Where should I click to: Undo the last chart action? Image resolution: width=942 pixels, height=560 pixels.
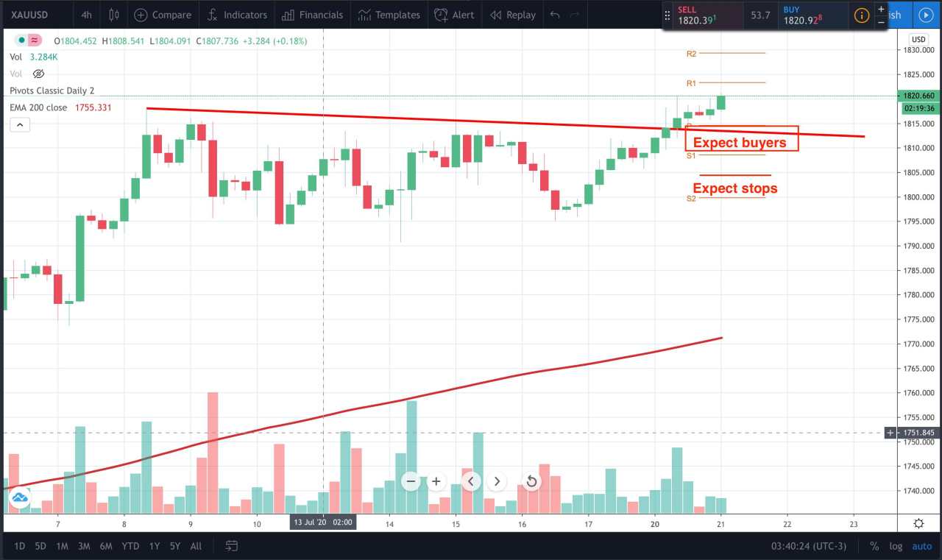click(555, 15)
